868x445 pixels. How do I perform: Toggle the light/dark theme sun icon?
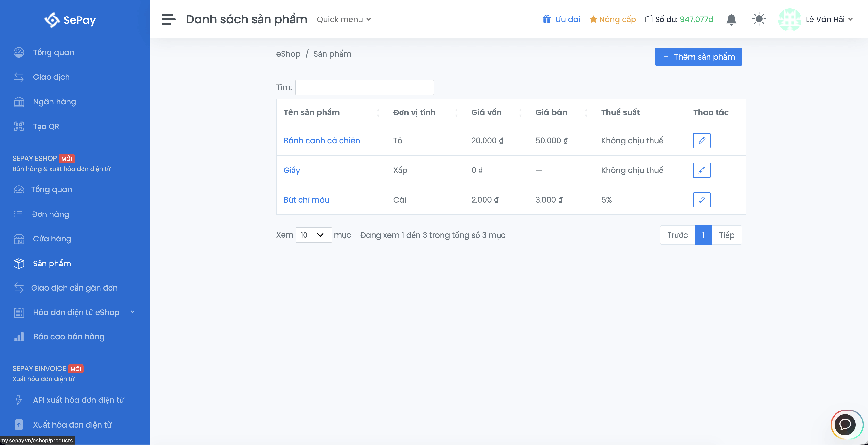tap(759, 19)
